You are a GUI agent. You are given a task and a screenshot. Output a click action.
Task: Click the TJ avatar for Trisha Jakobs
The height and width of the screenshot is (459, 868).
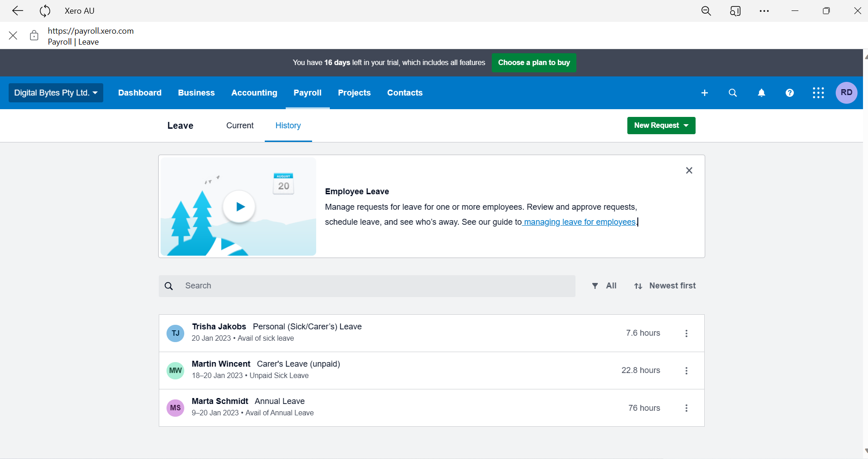coord(176,333)
